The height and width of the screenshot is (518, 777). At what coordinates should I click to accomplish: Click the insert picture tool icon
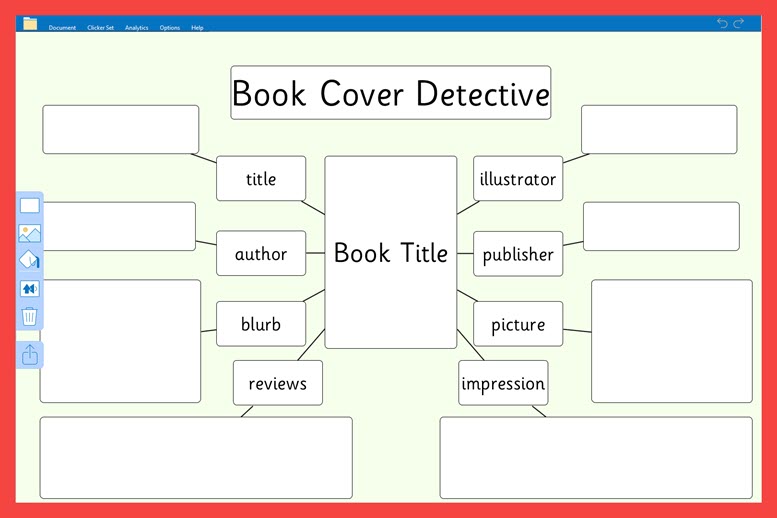30,234
